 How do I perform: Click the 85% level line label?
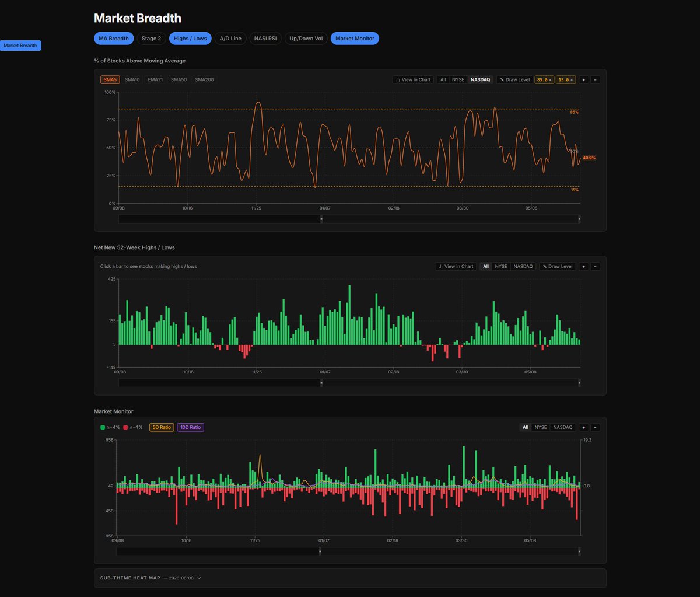[x=575, y=112]
